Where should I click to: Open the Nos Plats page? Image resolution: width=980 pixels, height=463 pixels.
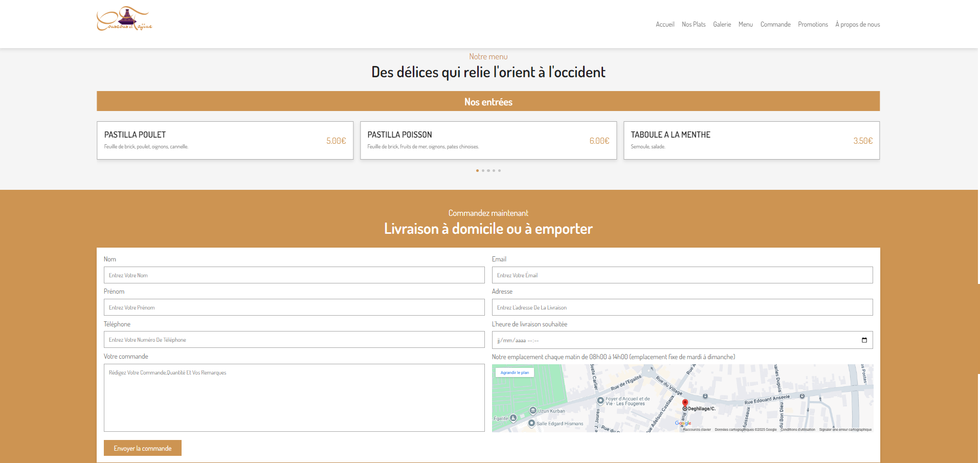tap(693, 24)
